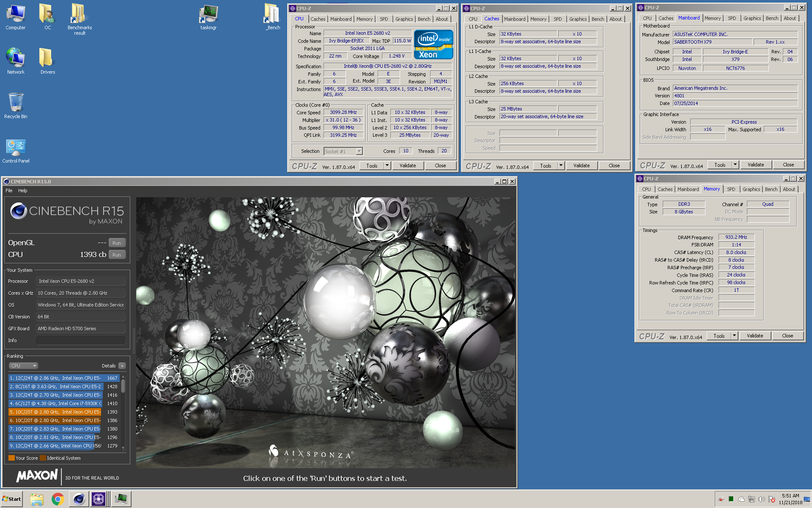Open the File menu in Cinebench
812x508 pixels.
click(9, 190)
